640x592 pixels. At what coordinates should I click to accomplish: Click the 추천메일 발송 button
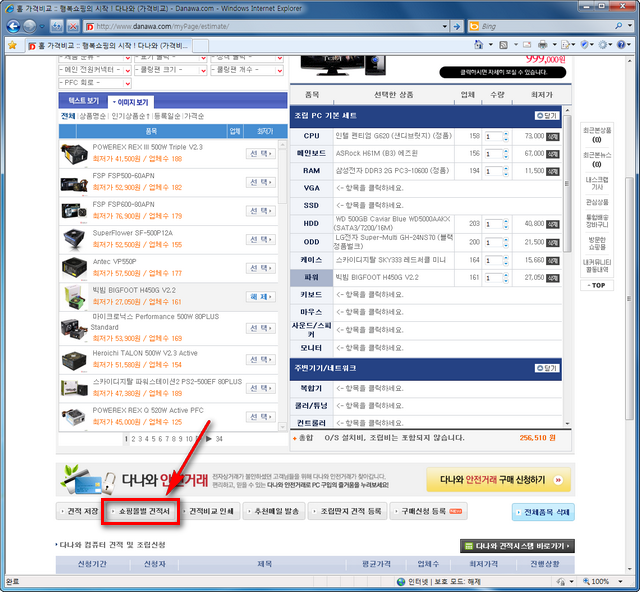pos(274,511)
